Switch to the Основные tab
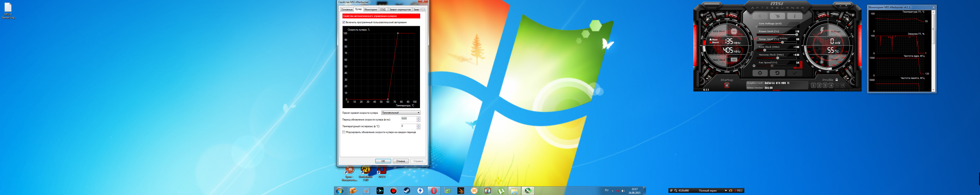Viewport: 980px width, 195px height. [346, 10]
